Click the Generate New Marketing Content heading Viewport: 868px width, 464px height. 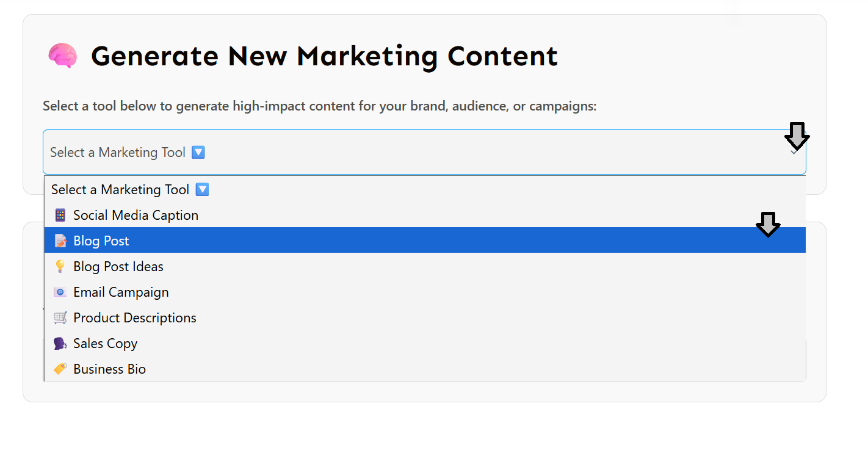[x=324, y=56]
